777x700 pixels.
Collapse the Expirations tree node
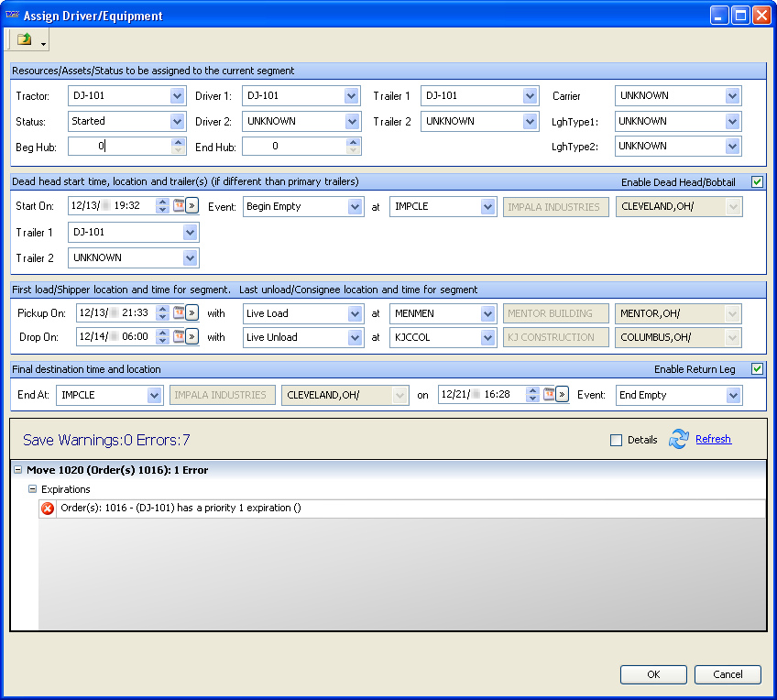tap(32, 489)
